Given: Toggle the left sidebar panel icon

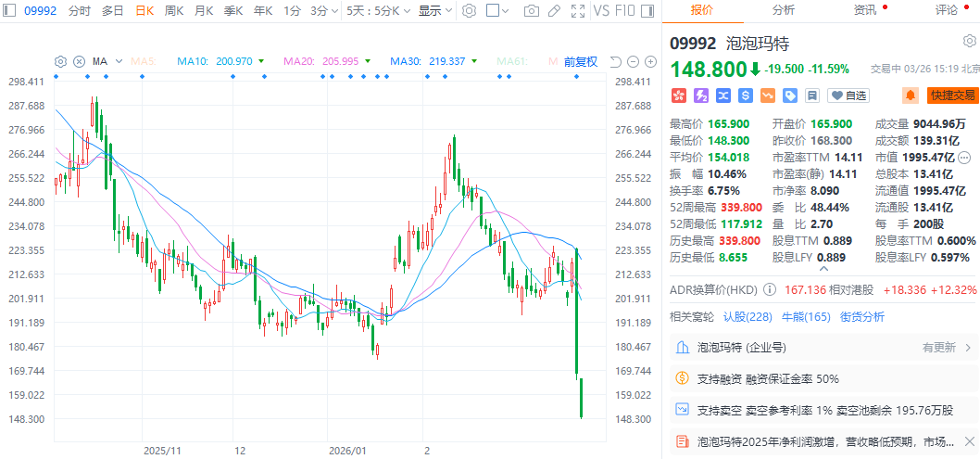Looking at the screenshot, I should point(10,10).
